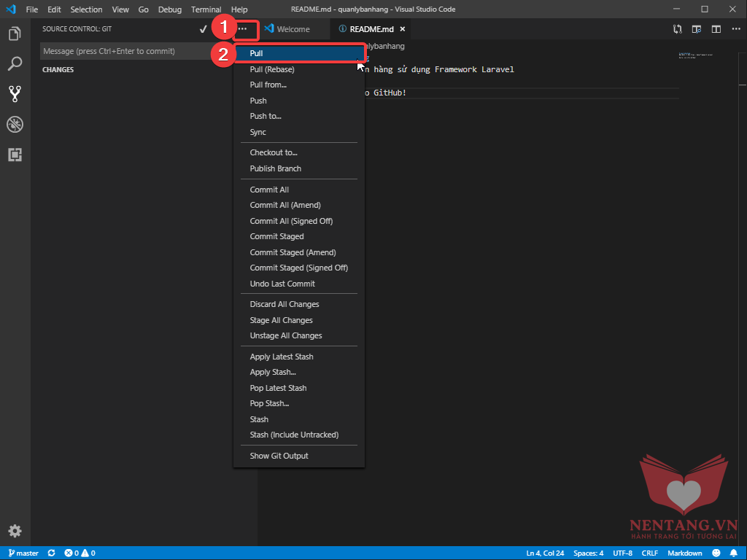Click Stage All Changes entry
This screenshot has height=560, width=747.
[281, 320]
